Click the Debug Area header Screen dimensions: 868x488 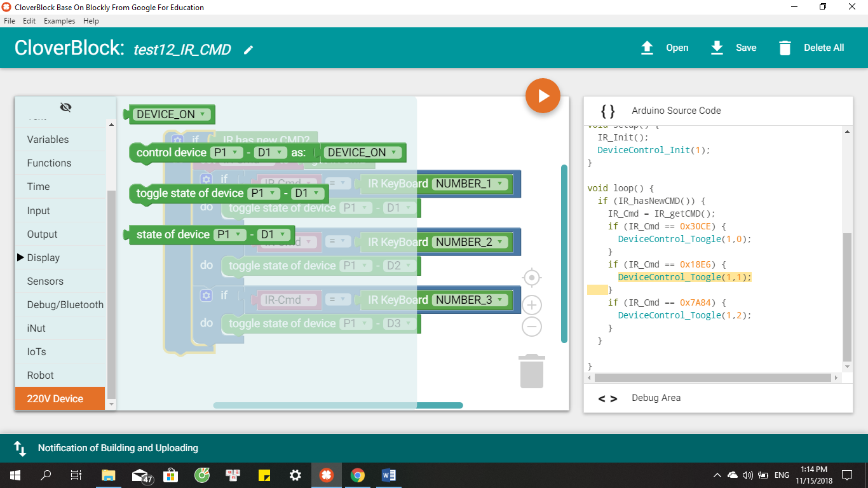click(718, 398)
